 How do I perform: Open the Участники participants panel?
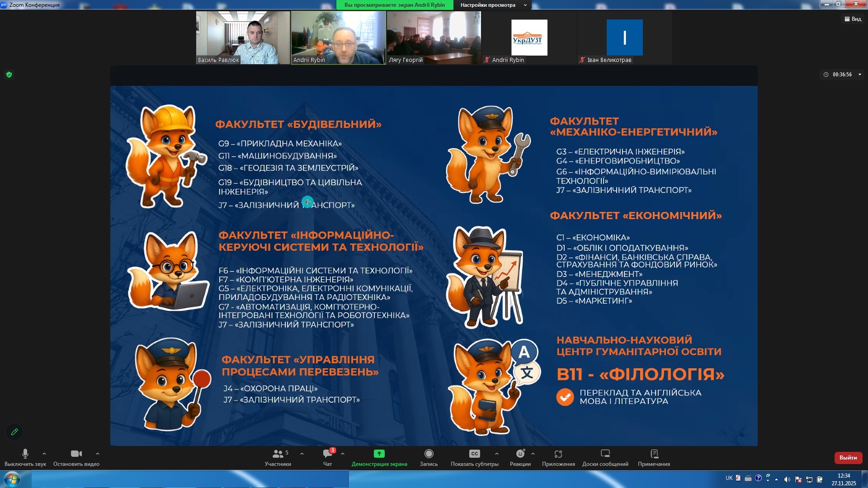click(278, 457)
